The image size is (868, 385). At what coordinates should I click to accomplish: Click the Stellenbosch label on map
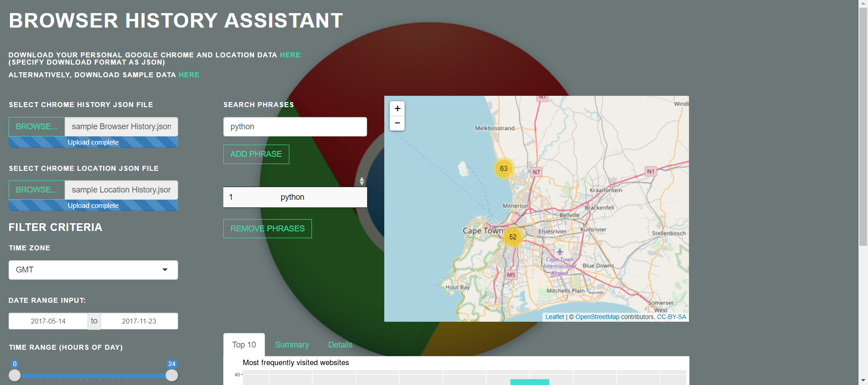click(x=669, y=233)
